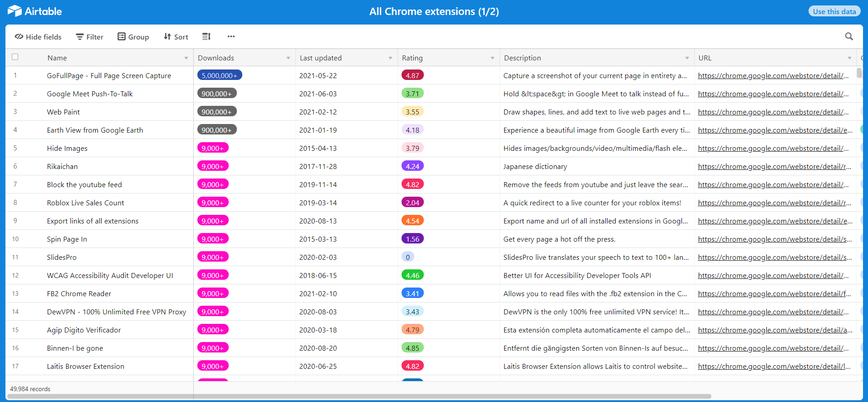Click the vertical scrollbar thumb on right
The width and height of the screenshot is (868, 402).
click(x=859, y=73)
